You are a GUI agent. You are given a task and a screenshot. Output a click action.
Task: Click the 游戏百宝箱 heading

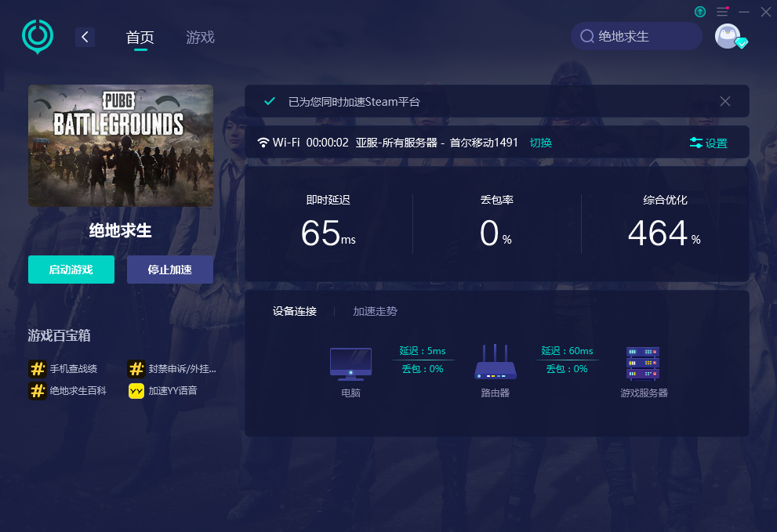59,336
